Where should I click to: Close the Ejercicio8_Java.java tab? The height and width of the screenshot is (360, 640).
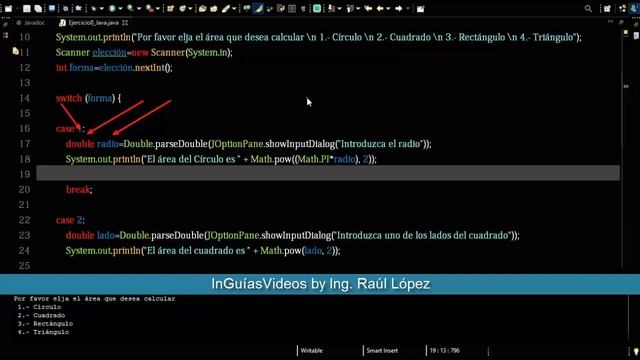(x=125, y=23)
